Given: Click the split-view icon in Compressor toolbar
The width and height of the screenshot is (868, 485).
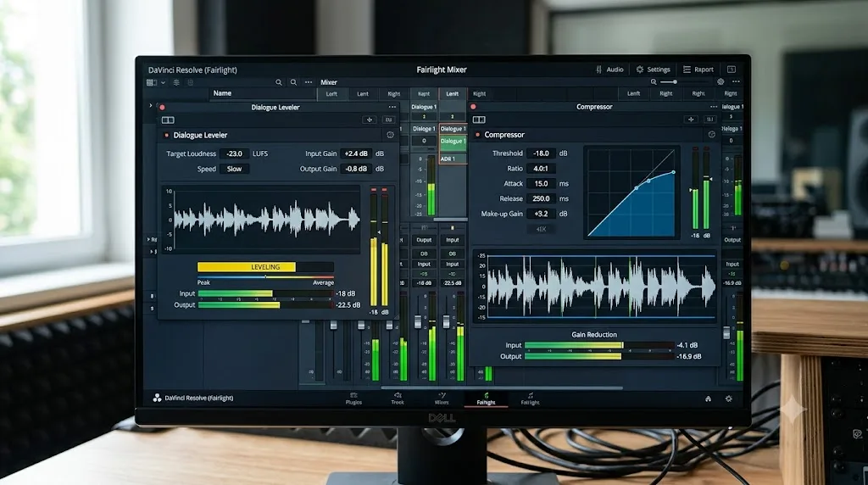Looking at the screenshot, I should click(479, 120).
